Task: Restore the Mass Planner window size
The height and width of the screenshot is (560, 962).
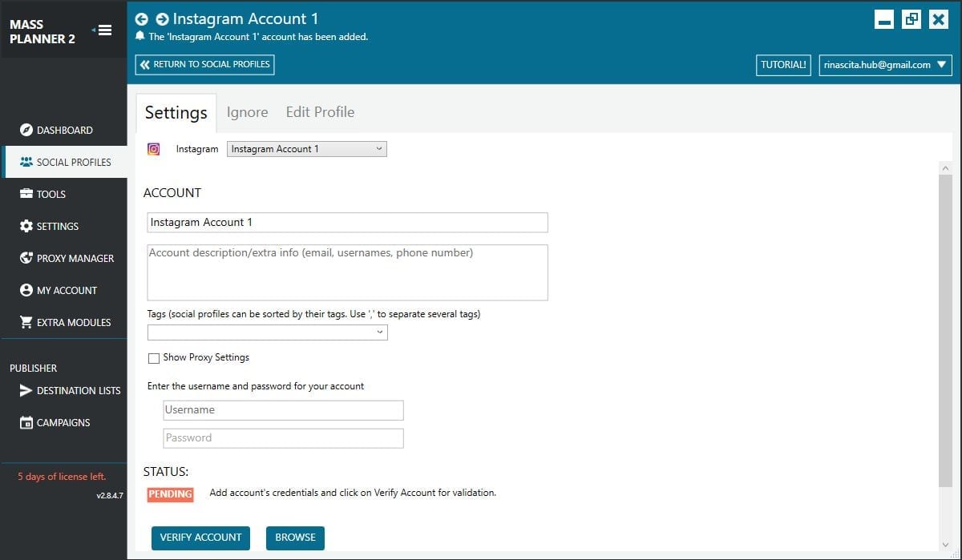Action: 911,19
